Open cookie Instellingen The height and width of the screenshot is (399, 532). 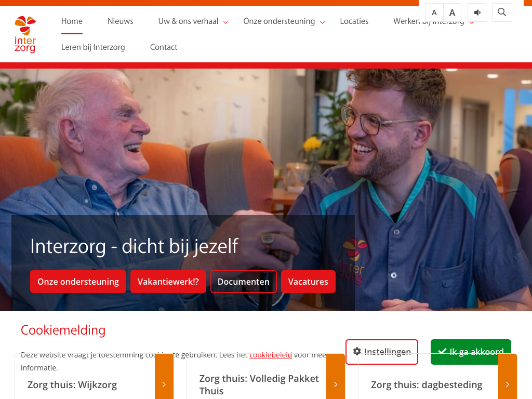(382, 352)
